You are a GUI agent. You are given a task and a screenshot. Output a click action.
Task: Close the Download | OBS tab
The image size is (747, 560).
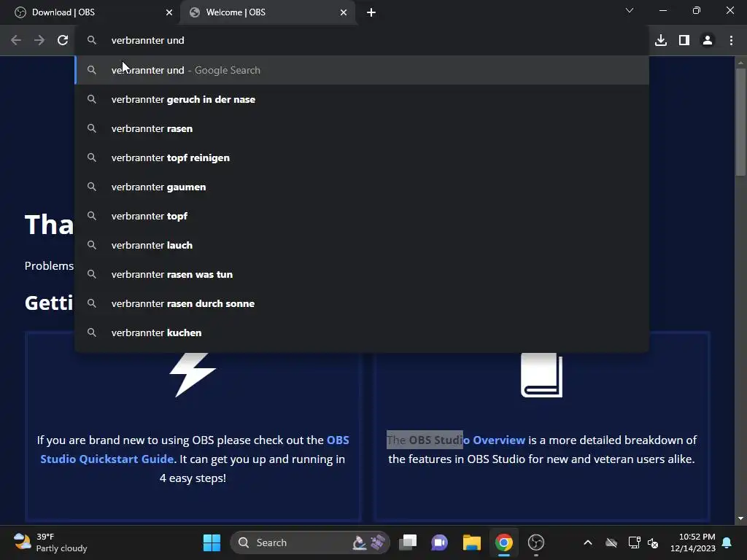(169, 12)
